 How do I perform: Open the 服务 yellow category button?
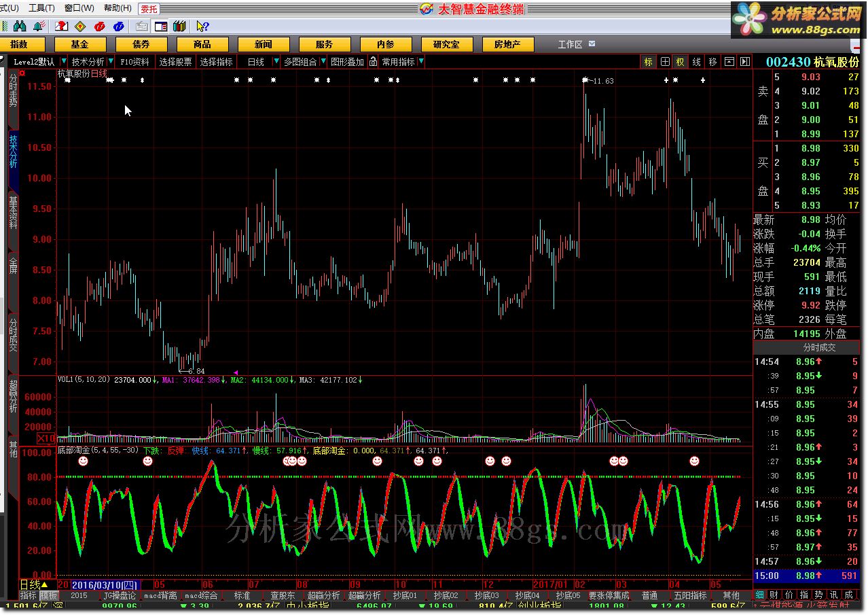pyautogui.click(x=325, y=45)
